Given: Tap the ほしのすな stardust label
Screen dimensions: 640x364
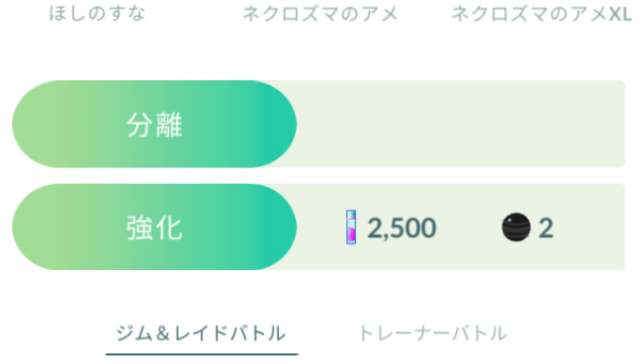Looking at the screenshot, I should (x=97, y=13).
